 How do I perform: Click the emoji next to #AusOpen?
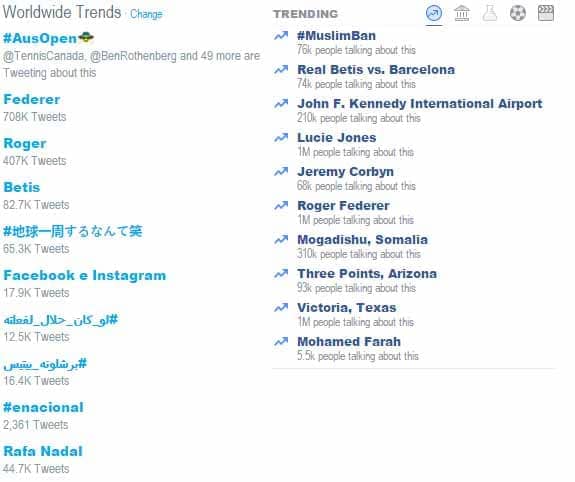point(86,37)
